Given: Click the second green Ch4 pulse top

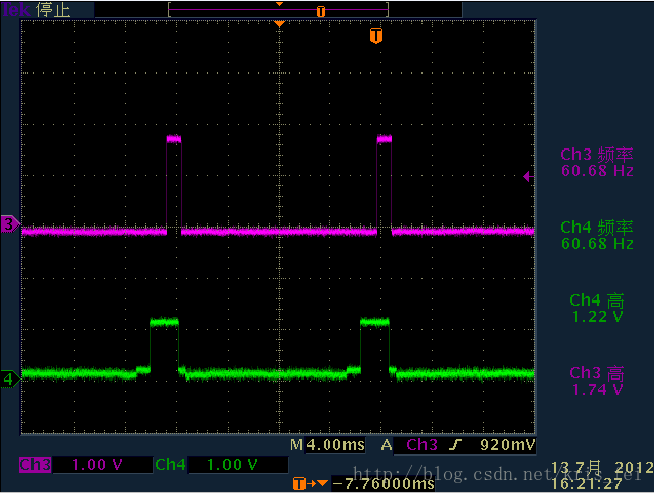Looking at the screenshot, I should coord(375,322).
